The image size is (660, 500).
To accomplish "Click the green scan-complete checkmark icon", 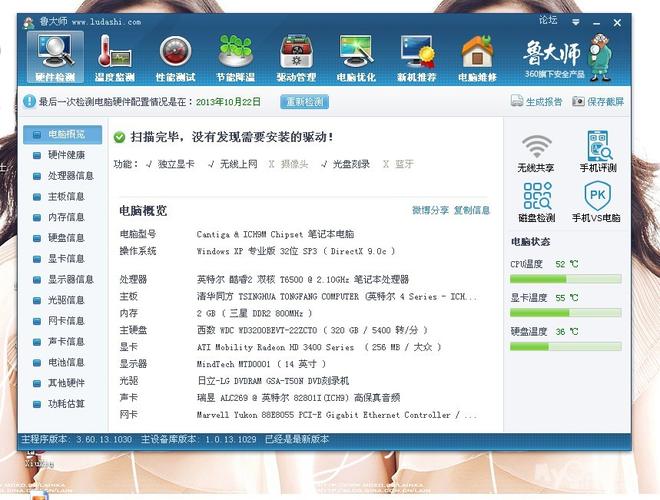I will [120, 137].
